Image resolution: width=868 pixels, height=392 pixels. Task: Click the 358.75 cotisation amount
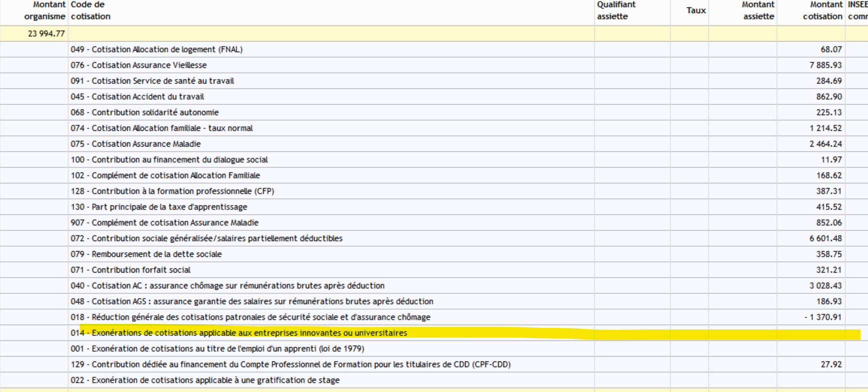pyautogui.click(x=829, y=254)
